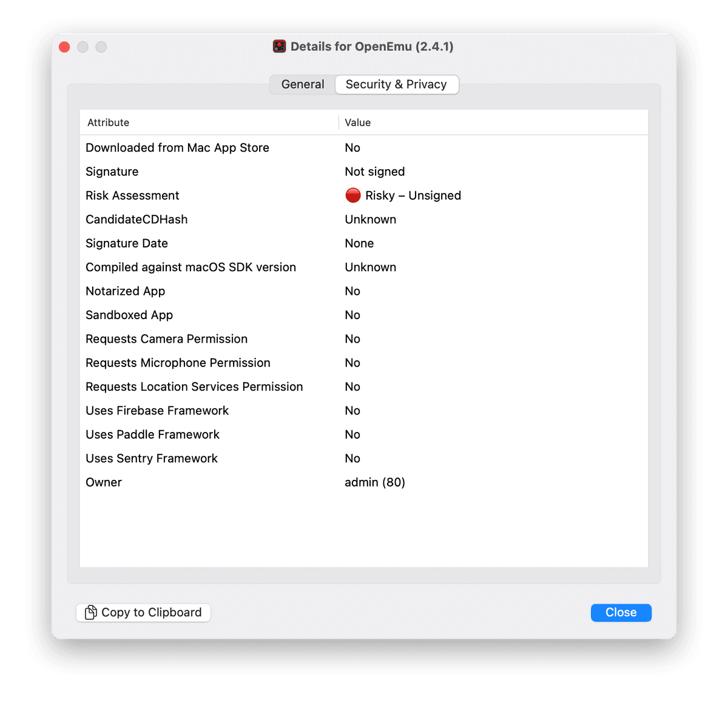Click the clipboard icon on Copy button

point(90,613)
